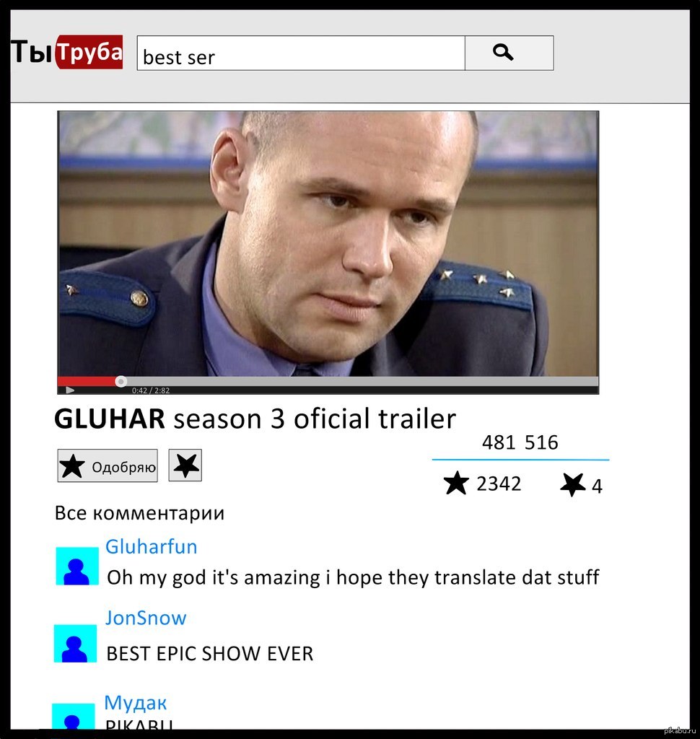Click the Мудак user avatar

point(73,716)
